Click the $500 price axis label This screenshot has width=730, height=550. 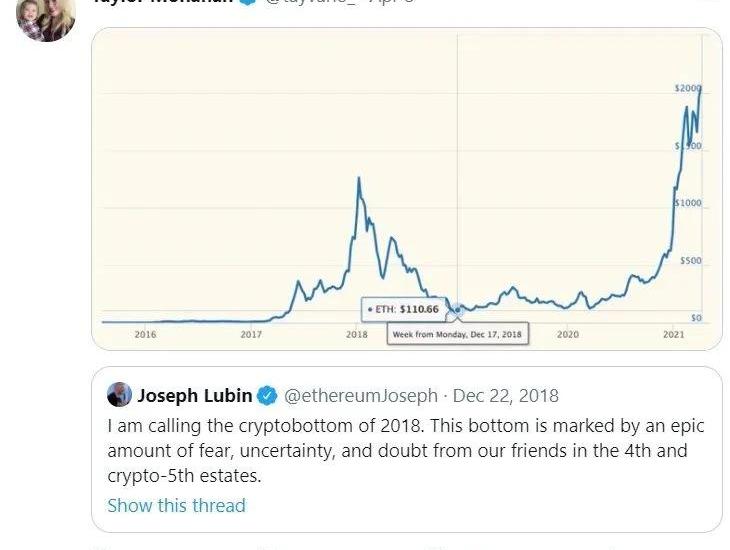692,261
